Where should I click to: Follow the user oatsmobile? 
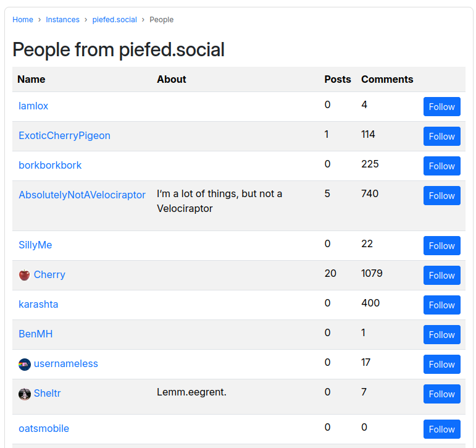441,429
